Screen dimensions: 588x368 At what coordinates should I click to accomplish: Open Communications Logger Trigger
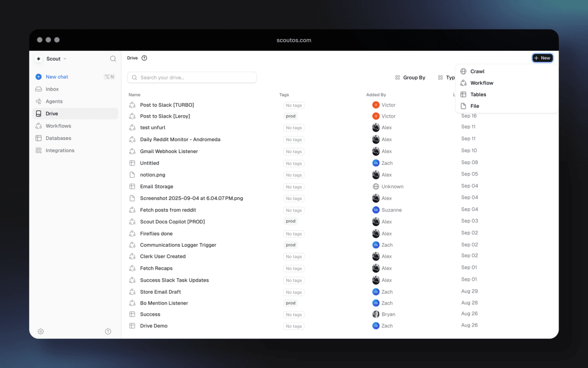(178, 245)
